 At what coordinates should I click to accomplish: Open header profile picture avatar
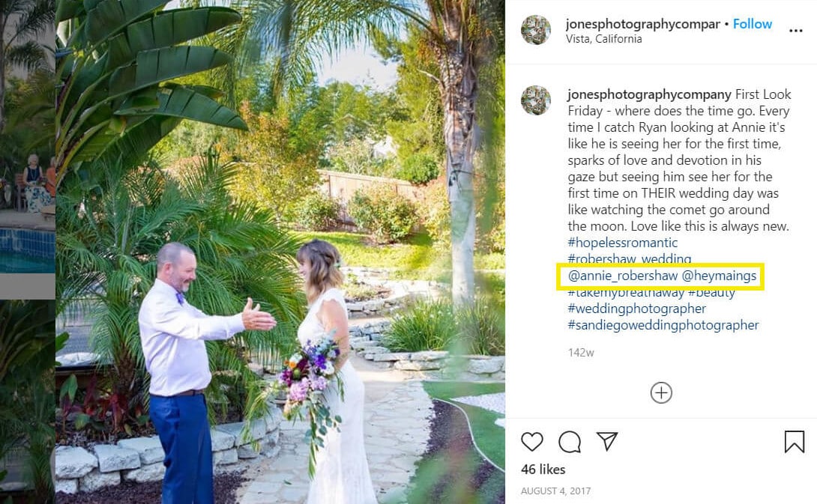[x=536, y=30]
